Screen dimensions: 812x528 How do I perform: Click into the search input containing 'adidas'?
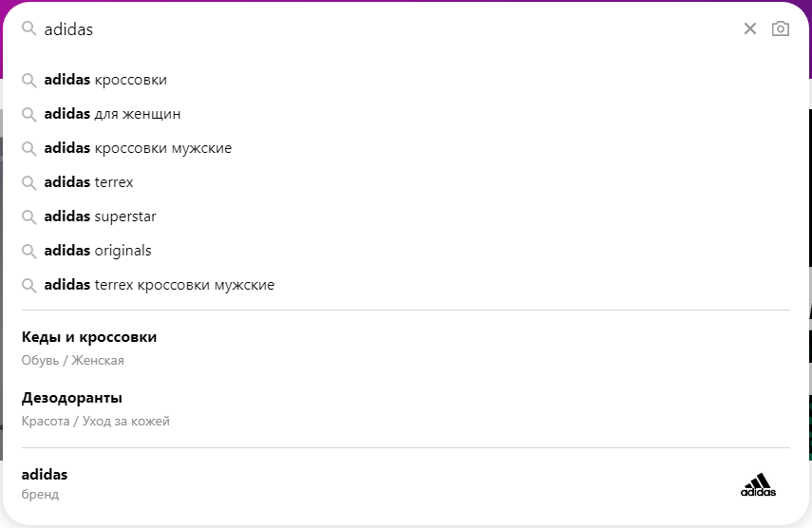coord(380,28)
